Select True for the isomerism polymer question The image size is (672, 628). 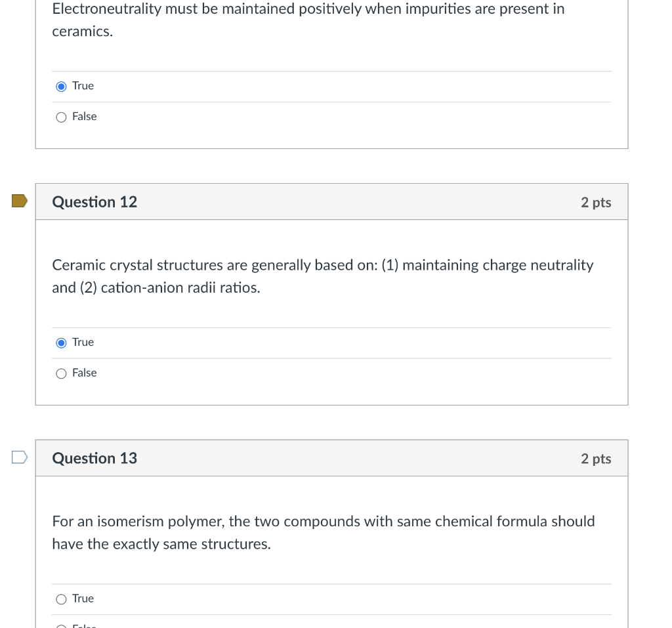61,598
